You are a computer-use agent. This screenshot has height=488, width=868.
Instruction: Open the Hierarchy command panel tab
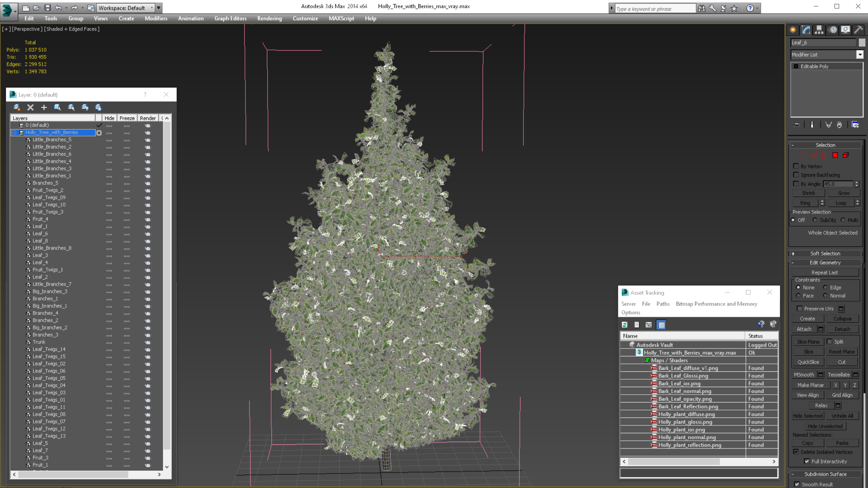pos(819,30)
